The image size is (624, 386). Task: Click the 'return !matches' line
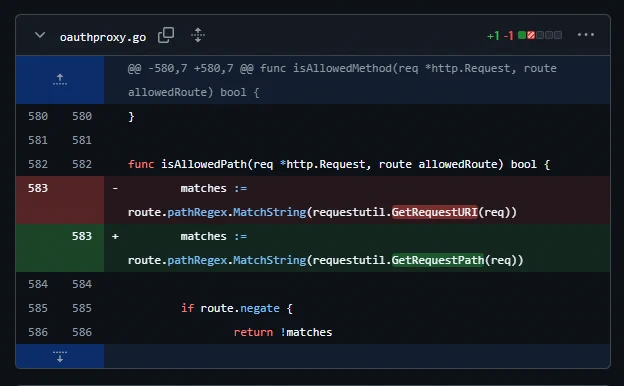point(283,332)
